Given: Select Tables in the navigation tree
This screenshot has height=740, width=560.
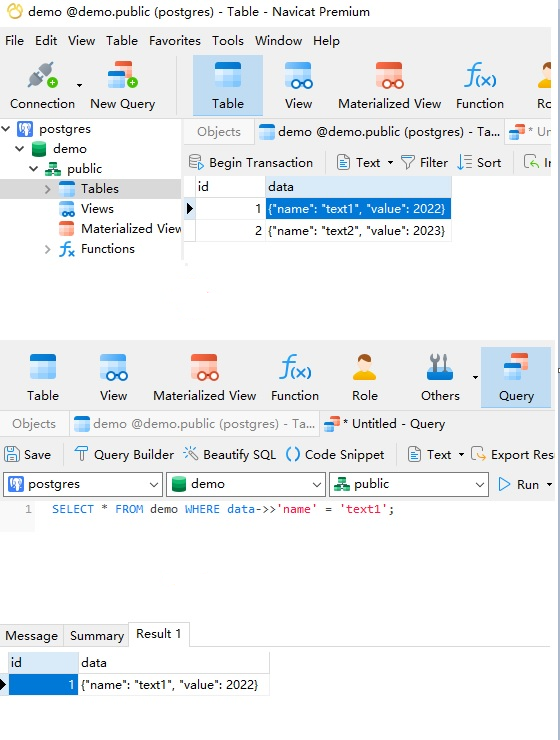Looking at the screenshot, I should point(100,189).
